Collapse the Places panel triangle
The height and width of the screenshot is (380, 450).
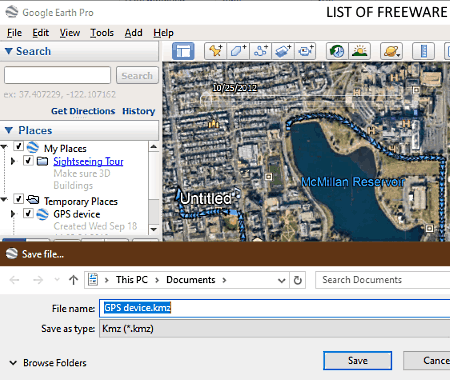tap(9, 130)
